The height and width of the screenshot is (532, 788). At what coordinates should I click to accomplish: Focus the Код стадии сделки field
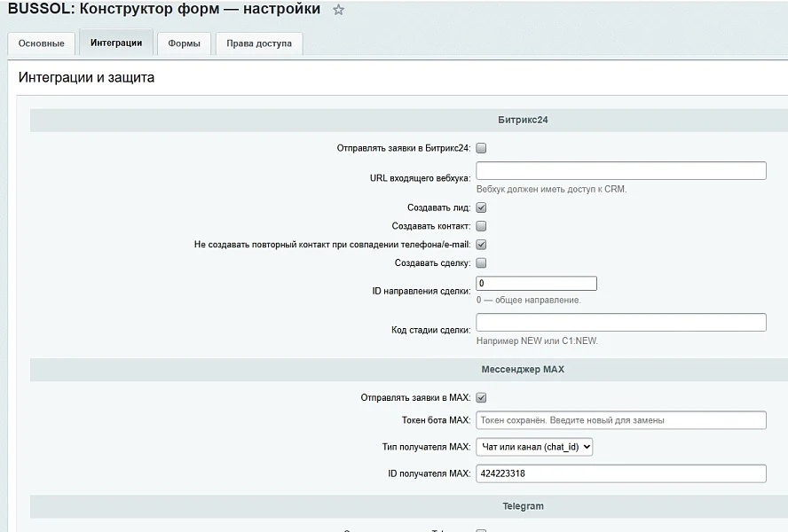pos(620,323)
